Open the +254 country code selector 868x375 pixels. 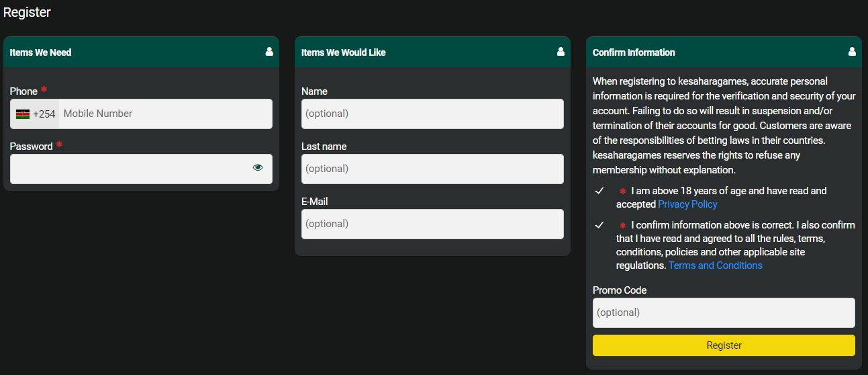click(x=35, y=114)
